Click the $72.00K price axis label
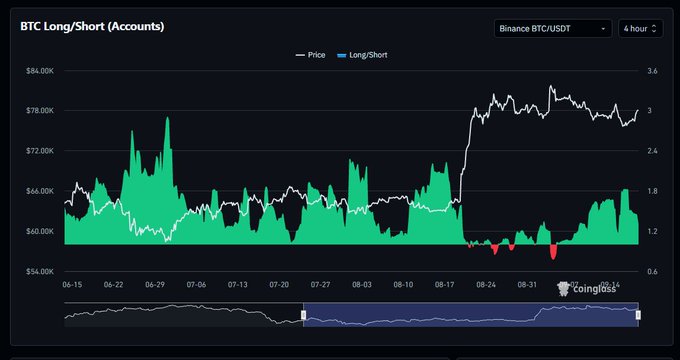 pyautogui.click(x=40, y=151)
